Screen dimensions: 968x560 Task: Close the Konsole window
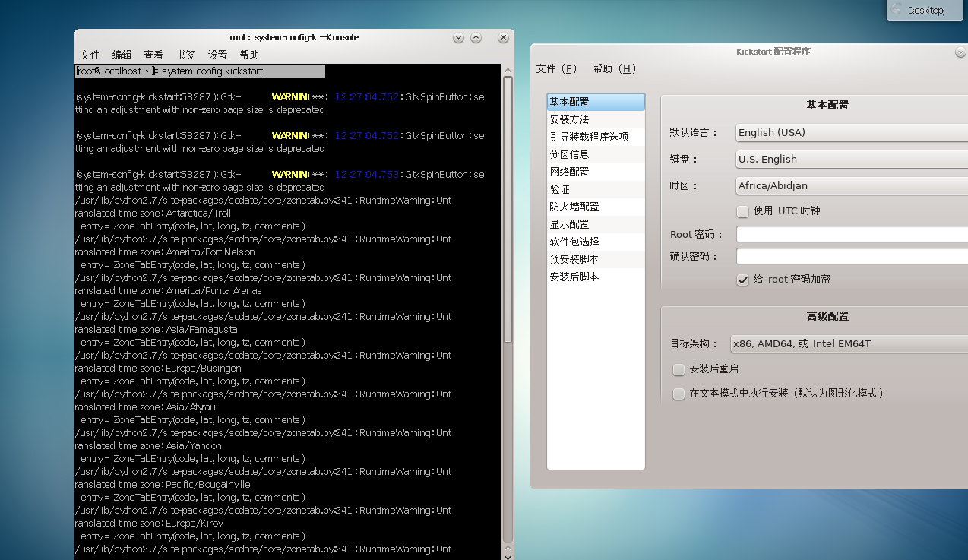503,37
